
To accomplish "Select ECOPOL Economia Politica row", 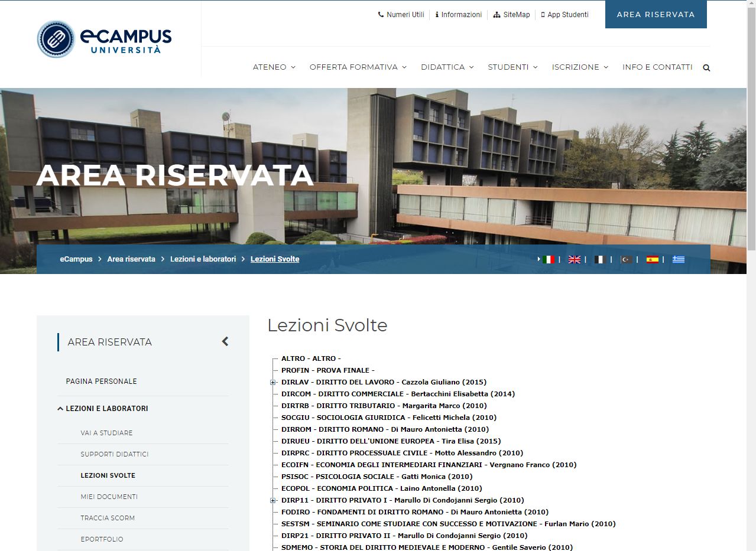I will (x=382, y=488).
